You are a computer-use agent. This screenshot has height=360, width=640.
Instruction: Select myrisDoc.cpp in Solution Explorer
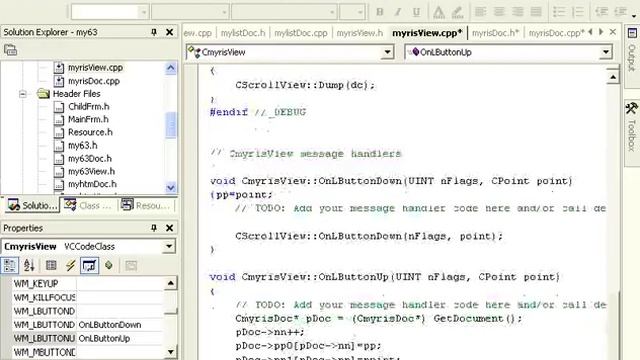pos(94,81)
